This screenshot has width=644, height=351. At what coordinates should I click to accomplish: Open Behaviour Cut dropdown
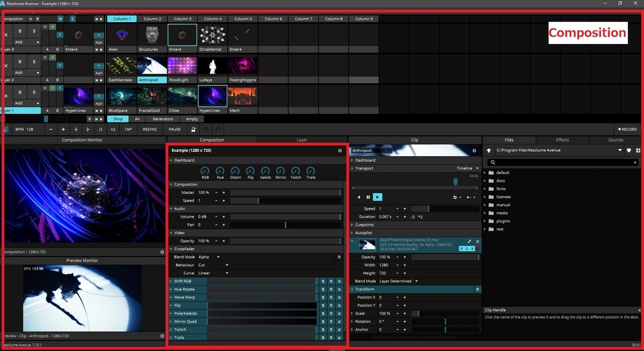pyautogui.click(x=213, y=265)
